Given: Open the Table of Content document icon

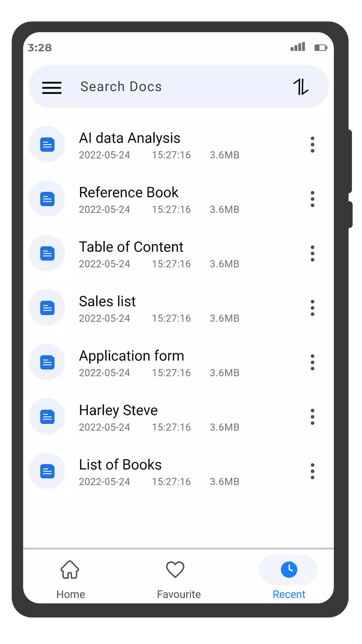Looking at the screenshot, I should tap(47, 254).
